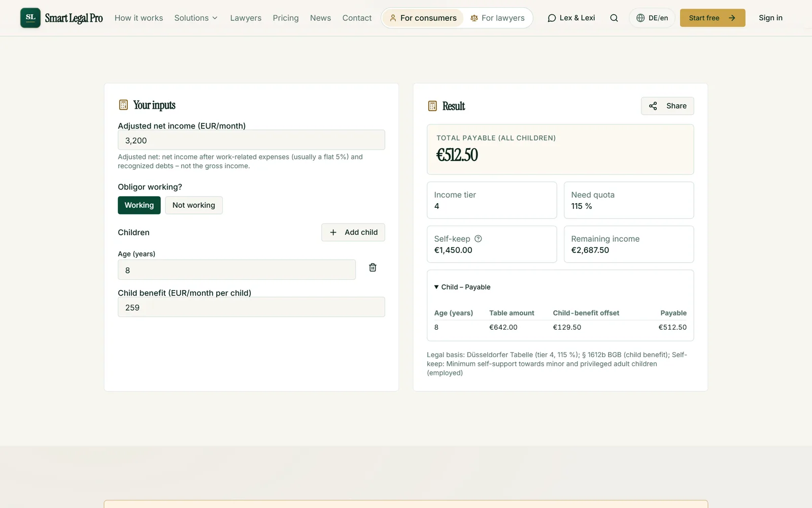Click the globe language icon

tap(640, 18)
